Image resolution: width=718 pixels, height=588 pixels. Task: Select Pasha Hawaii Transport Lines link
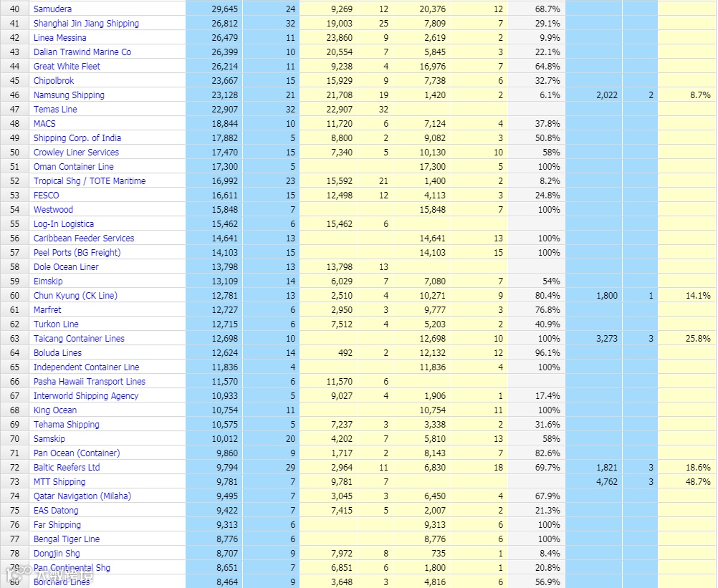coord(90,382)
